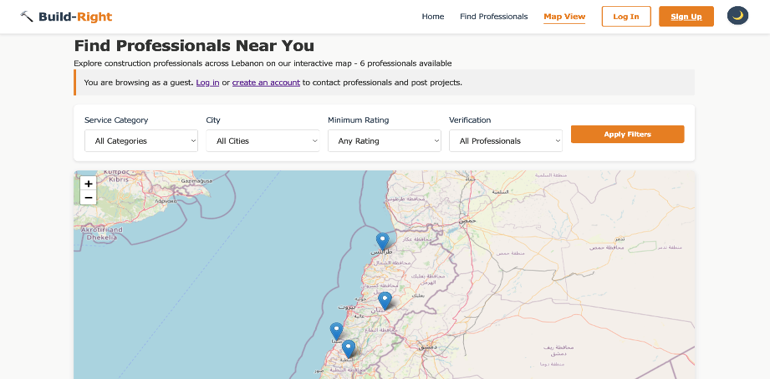Click the City label
This screenshot has width=770, height=379.
(213, 120)
